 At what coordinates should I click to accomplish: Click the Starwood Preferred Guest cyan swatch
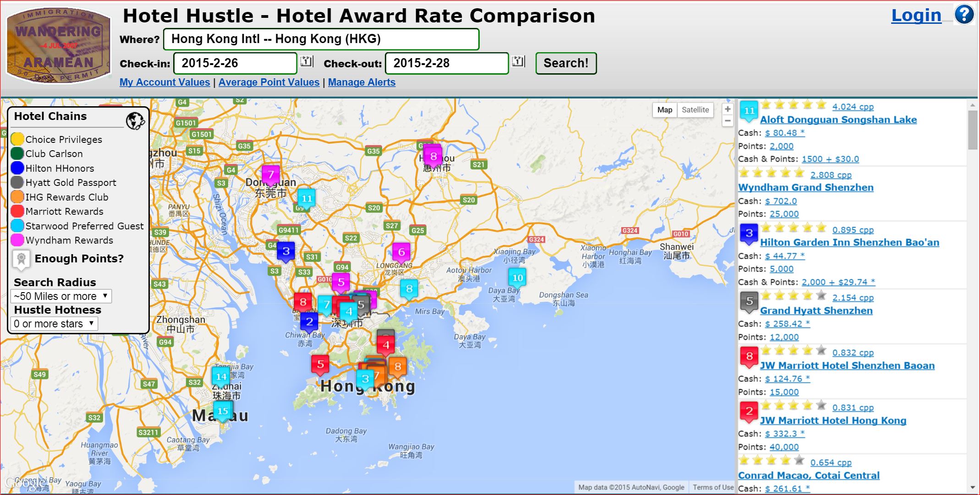coord(17,226)
